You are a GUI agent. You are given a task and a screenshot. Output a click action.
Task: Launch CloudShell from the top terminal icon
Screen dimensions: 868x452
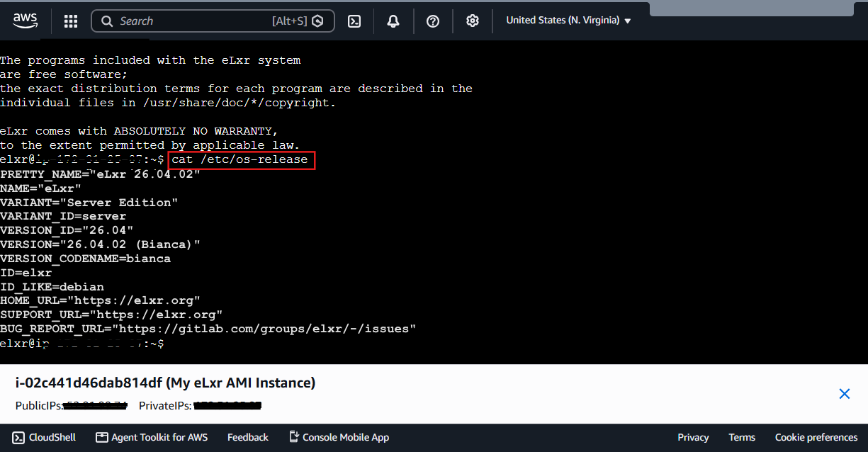(354, 21)
